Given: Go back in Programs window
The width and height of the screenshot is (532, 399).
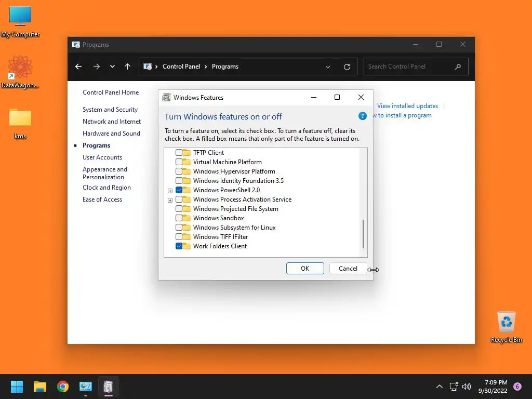Looking at the screenshot, I should 78,66.
